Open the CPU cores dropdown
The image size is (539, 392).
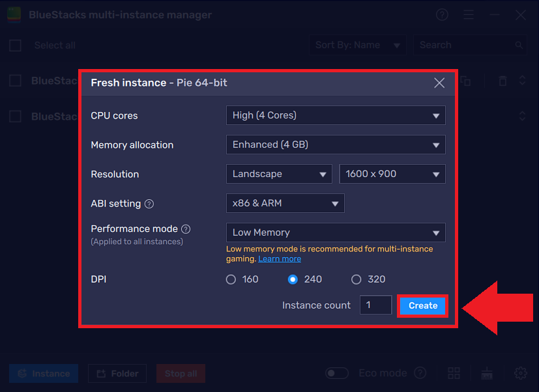(336, 115)
